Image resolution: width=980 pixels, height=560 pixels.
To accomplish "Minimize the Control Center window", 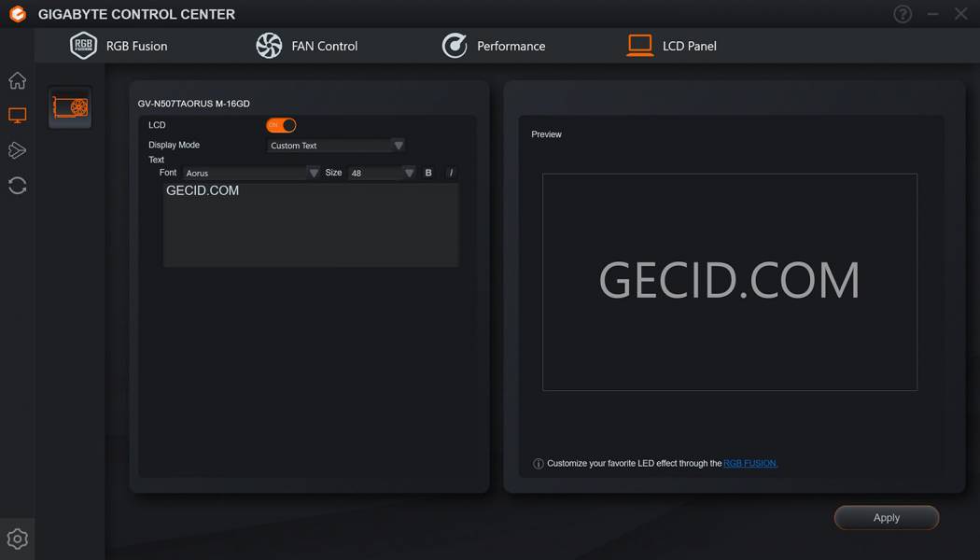I will click(x=932, y=14).
